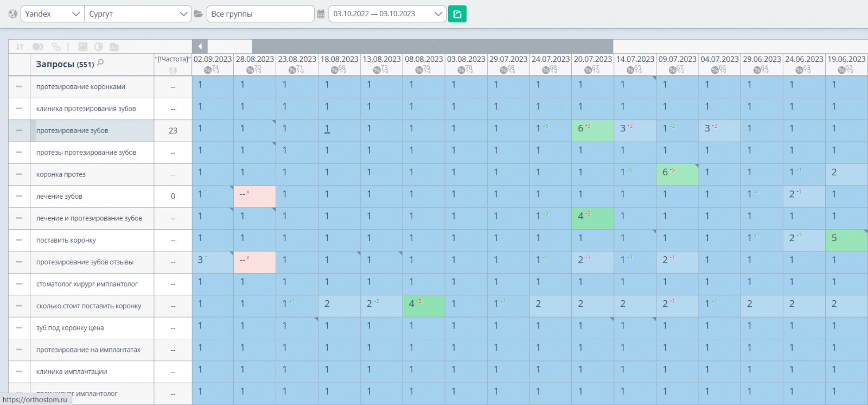
Task: Select query протезирование на имплантатах
Action: [x=88, y=350]
